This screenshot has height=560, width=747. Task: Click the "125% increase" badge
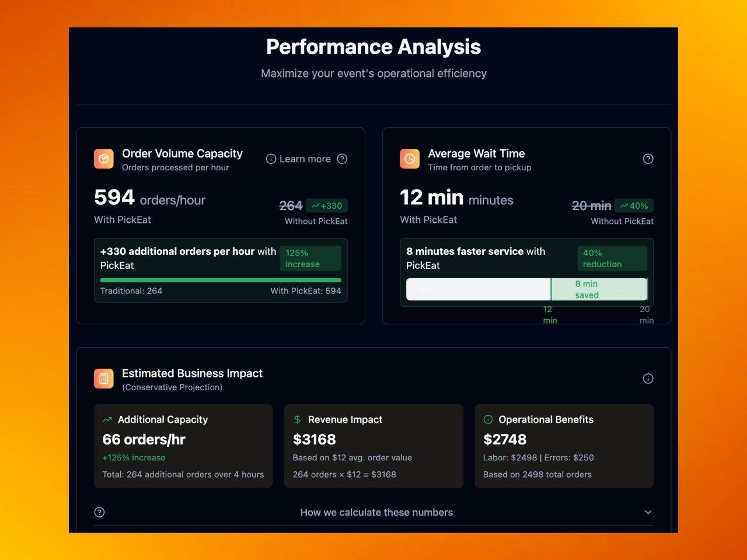[310, 258]
